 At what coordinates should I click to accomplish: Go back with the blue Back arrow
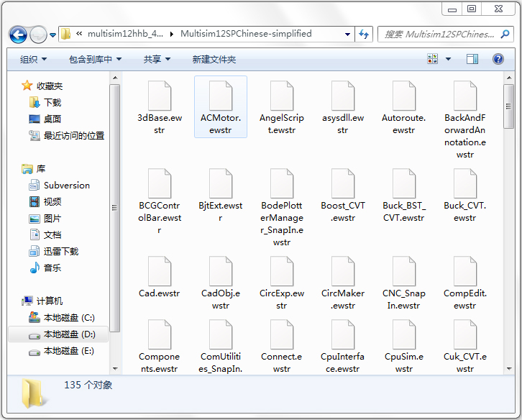pyautogui.click(x=18, y=35)
